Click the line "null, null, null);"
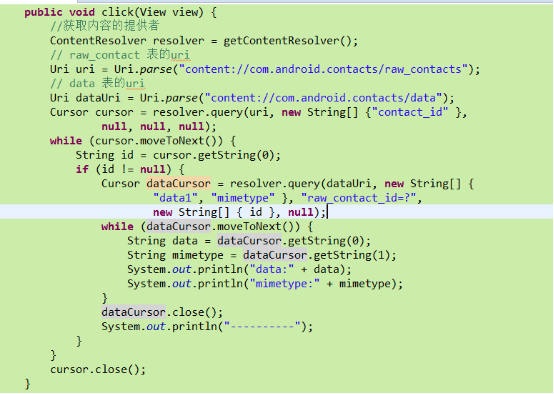The image size is (554, 394). coord(159,127)
